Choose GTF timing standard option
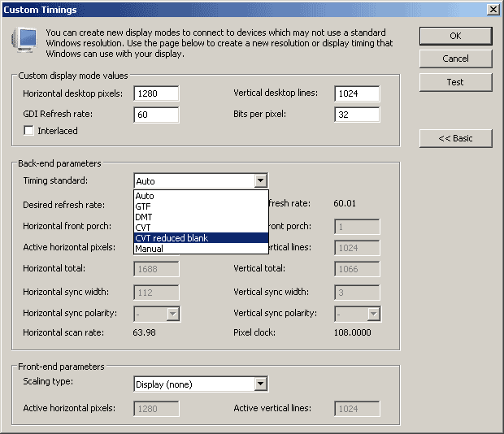Viewport: 504px width, 434px height. tap(201, 206)
